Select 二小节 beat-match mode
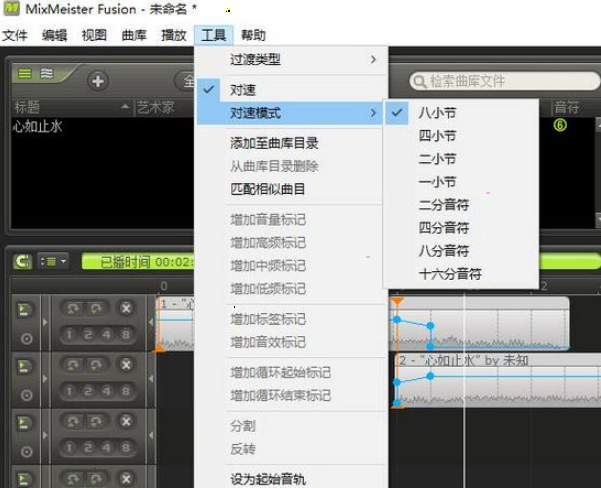The height and width of the screenshot is (488, 601). pos(460,159)
